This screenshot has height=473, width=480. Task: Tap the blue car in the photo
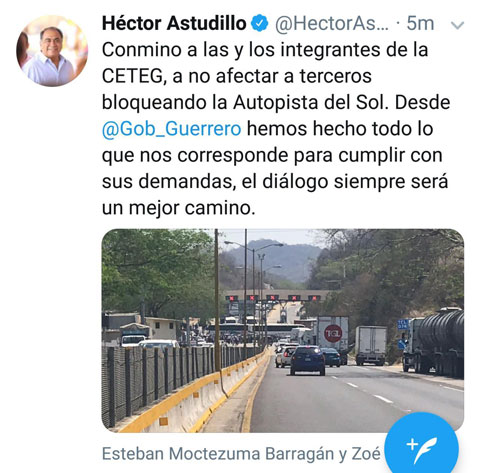[307, 360]
